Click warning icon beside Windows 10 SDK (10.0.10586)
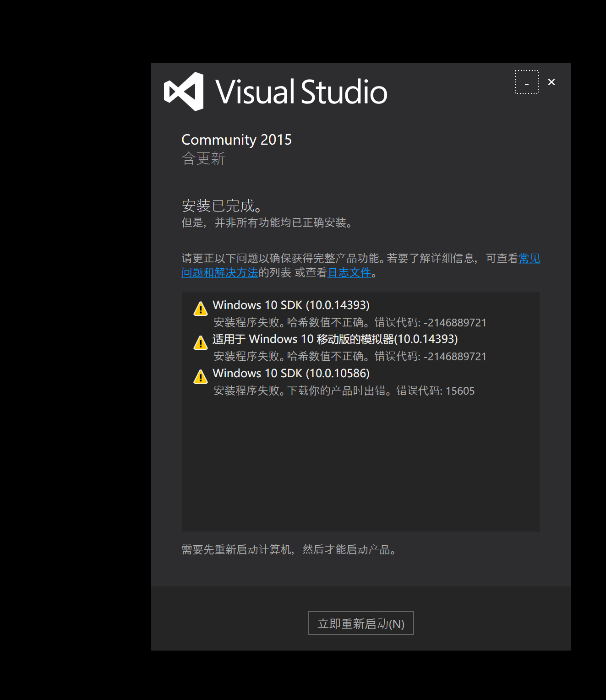The width and height of the screenshot is (606, 700). (200, 377)
